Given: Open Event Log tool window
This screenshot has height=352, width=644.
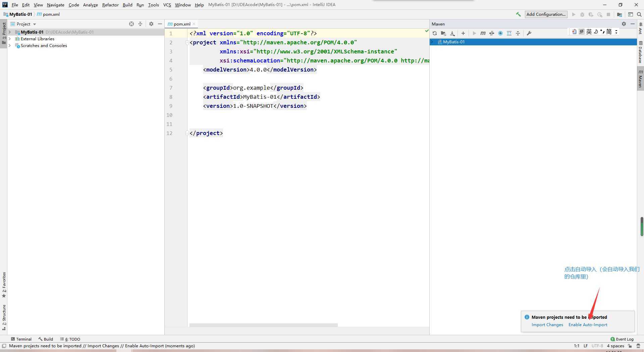Looking at the screenshot, I should (x=622, y=339).
